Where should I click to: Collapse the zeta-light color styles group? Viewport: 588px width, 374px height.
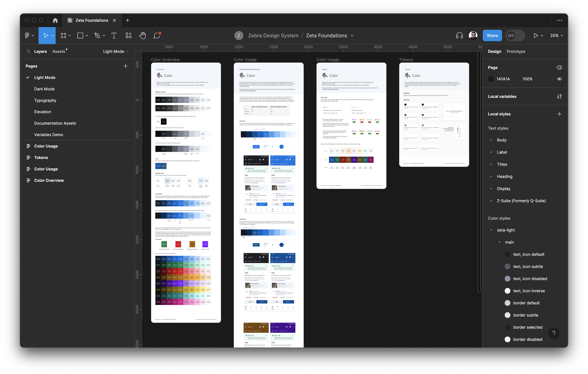click(x=491, y=230)
